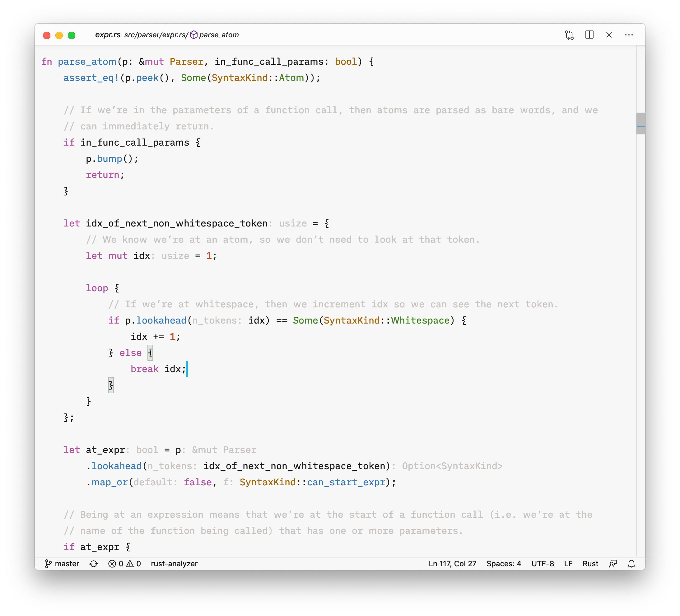Click the git branch icon for master
Screen dimensions: 680x616
(48, 564)
